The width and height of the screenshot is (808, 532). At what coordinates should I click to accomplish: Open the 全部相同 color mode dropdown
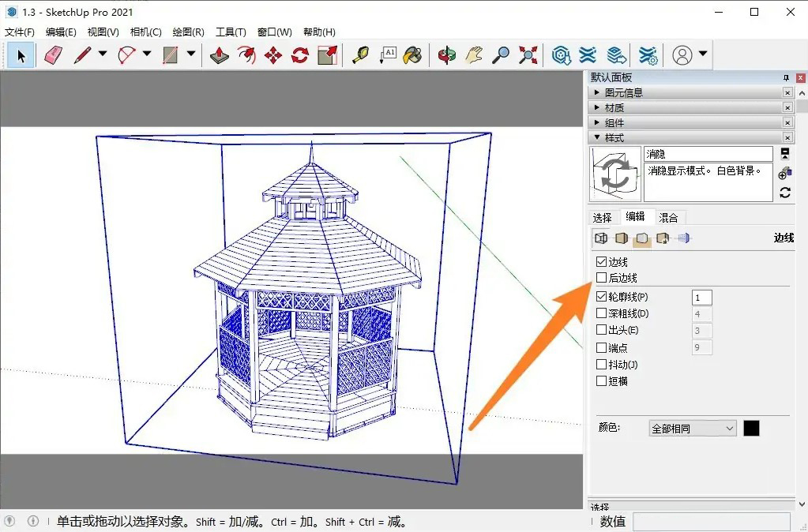(x=692, y=429)
